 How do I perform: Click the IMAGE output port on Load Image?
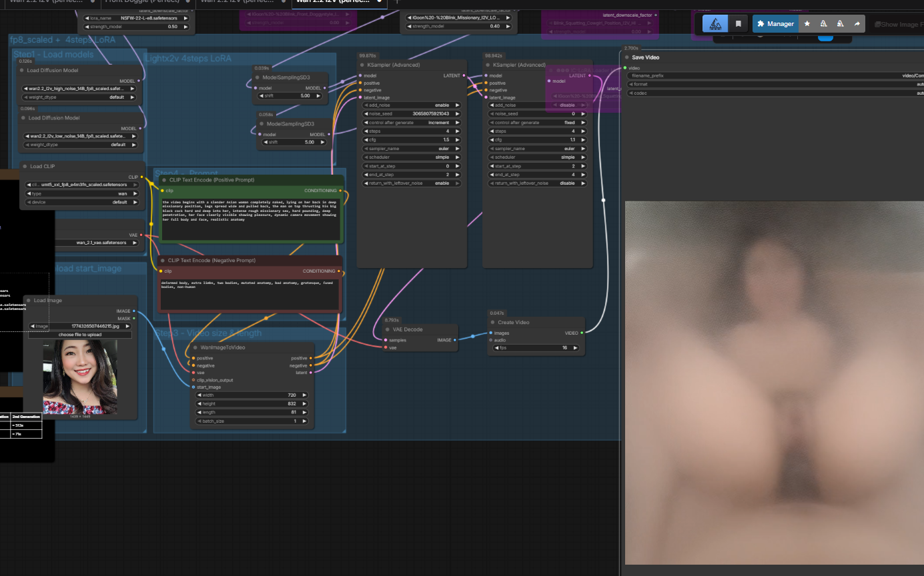point(134,311)
